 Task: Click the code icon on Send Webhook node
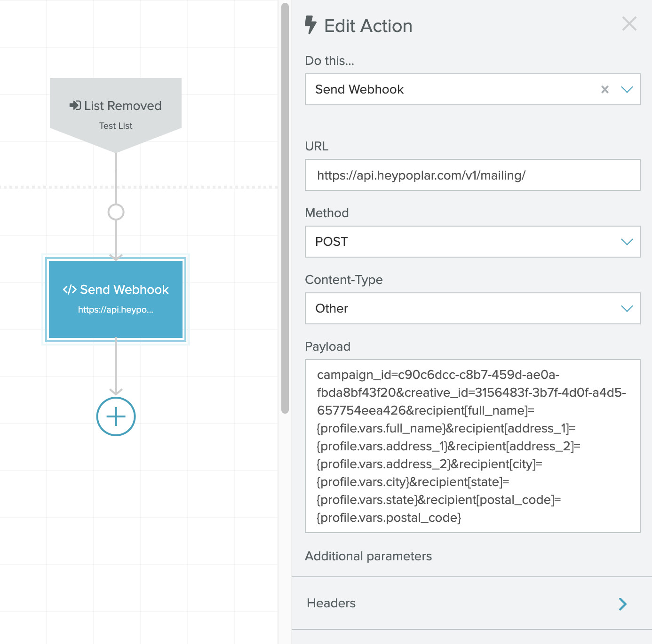(x=70, y=290)
